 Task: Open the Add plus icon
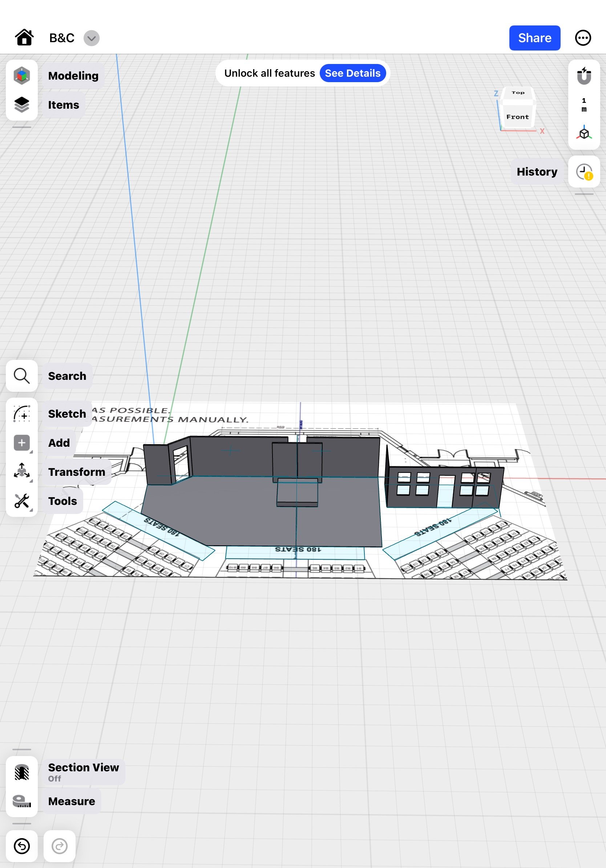pyautogui.click(x=21, y=443)
